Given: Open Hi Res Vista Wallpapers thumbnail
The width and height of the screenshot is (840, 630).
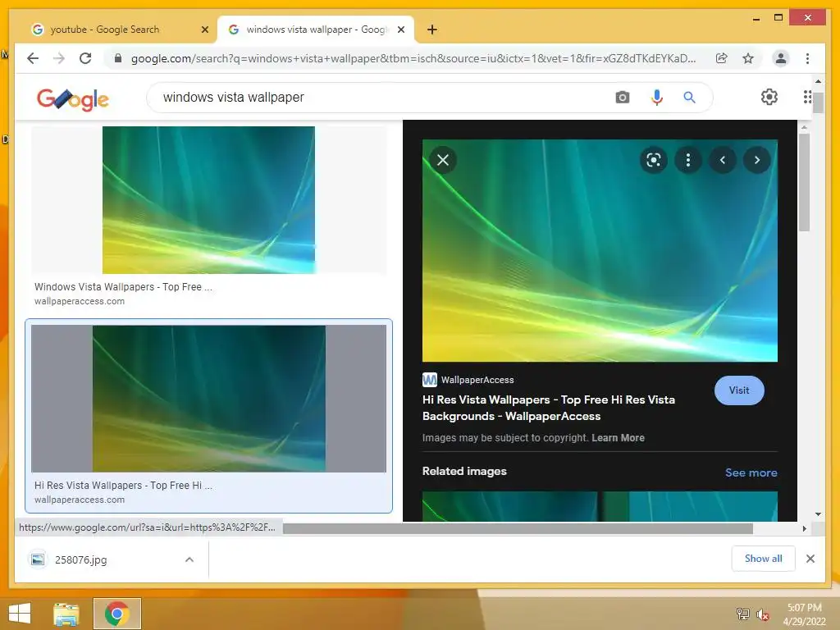Looking at the screenshot, I should click(208, 399).
